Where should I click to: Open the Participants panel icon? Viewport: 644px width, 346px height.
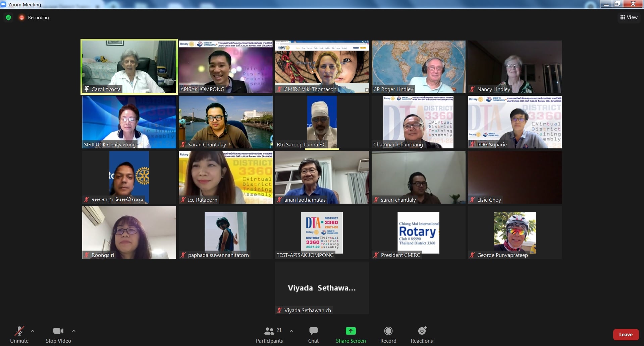(x=269, y=331)
